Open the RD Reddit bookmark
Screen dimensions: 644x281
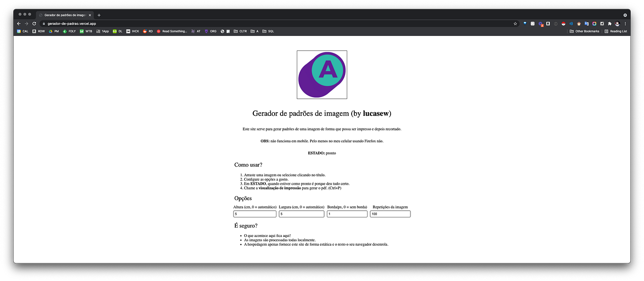coord(148,31)
